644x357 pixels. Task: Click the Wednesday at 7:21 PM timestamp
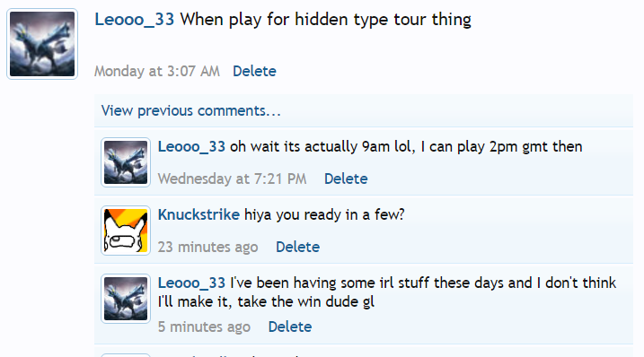pos(232,178)
